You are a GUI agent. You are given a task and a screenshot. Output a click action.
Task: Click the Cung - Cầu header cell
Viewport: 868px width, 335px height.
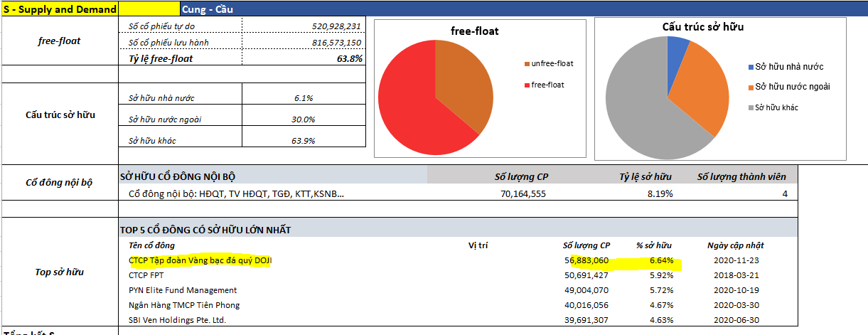[207, 9]
